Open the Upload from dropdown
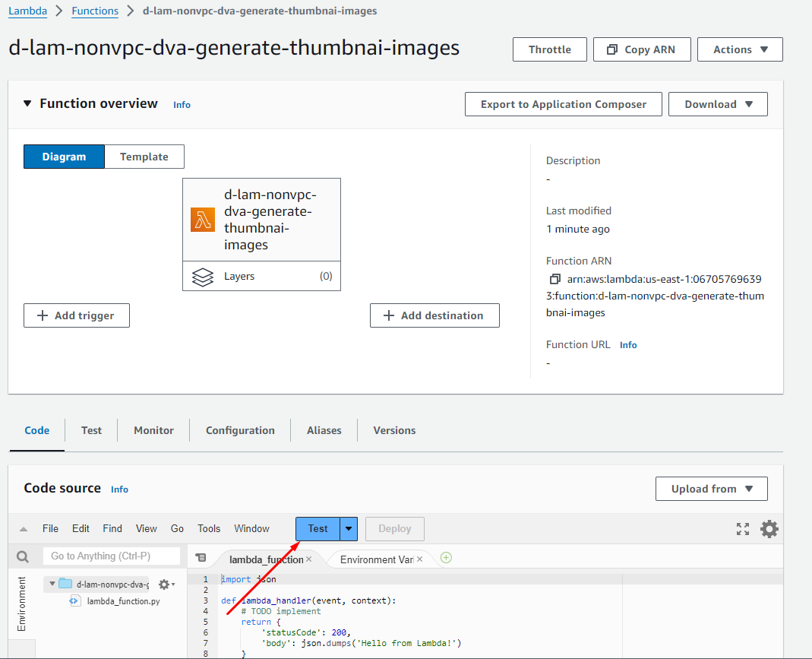This screenshot has width=812, height=659. coord(711,489)
